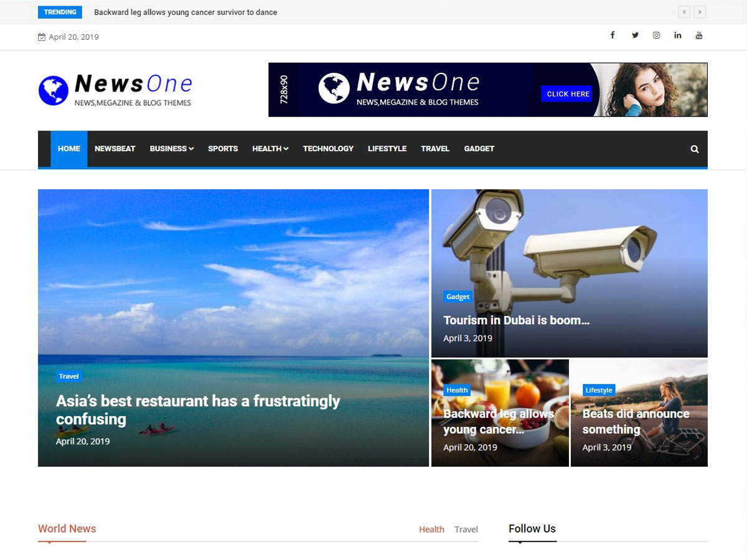Click the calendar icon beside April 20 date
Screen dimensions: 747x560
pos(41,37)
